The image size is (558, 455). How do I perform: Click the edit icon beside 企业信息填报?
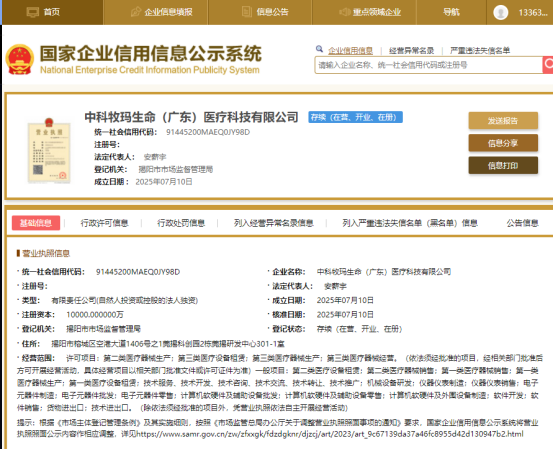(x=136, y=12)
